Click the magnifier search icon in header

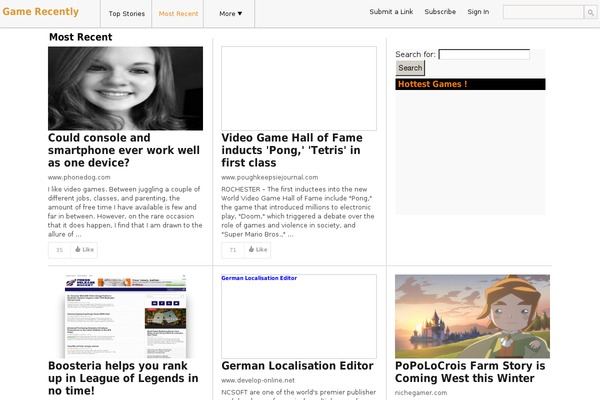pyautogui.click(x=590, y=13)
